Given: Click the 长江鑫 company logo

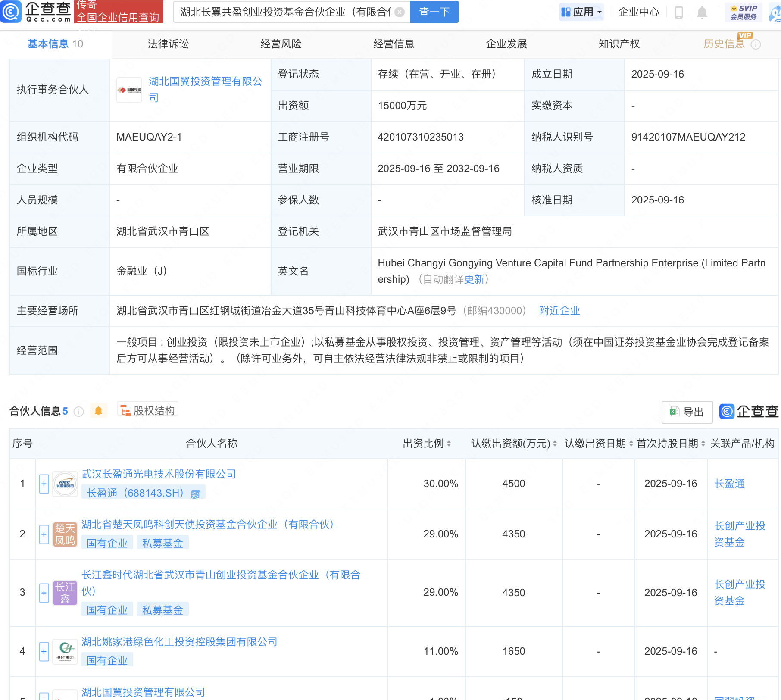Looking at the screenshot, I should tap(65, 593).
